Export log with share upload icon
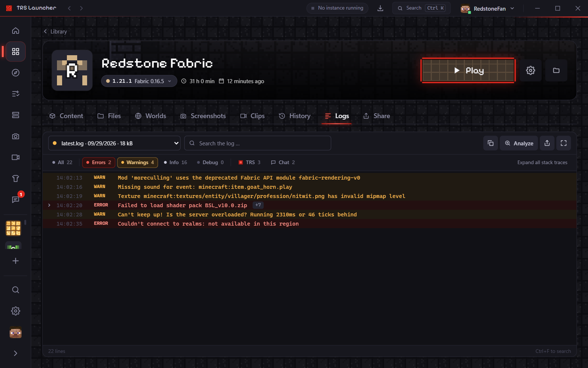Image resolution: width=588 pixels, height=368 pixels. click(547, 143)
